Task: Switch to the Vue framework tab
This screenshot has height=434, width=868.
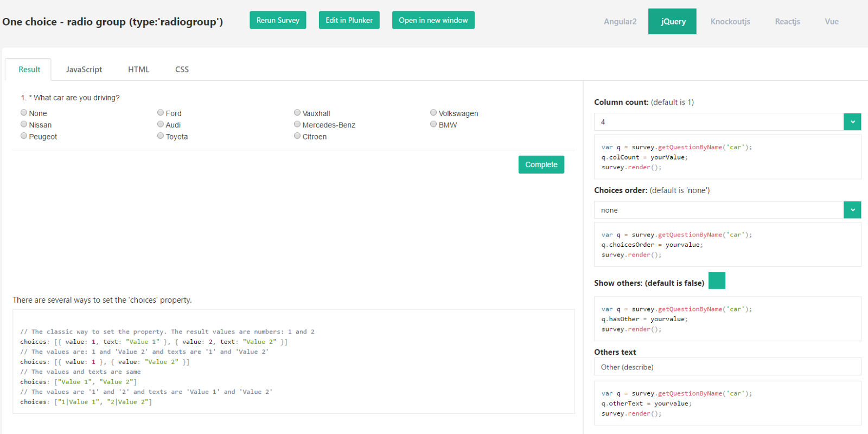Action: click(832, 22)
